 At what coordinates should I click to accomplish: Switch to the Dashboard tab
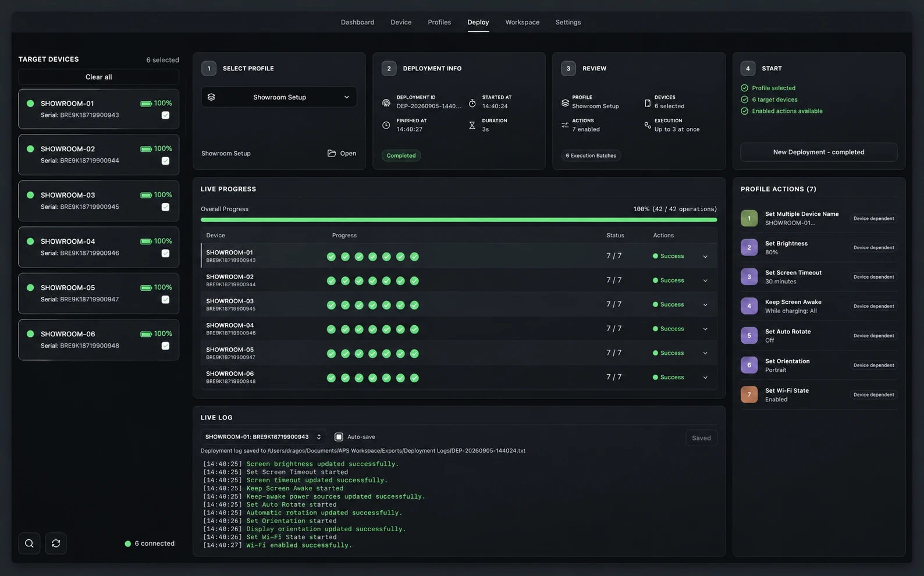tap(357, 22)
